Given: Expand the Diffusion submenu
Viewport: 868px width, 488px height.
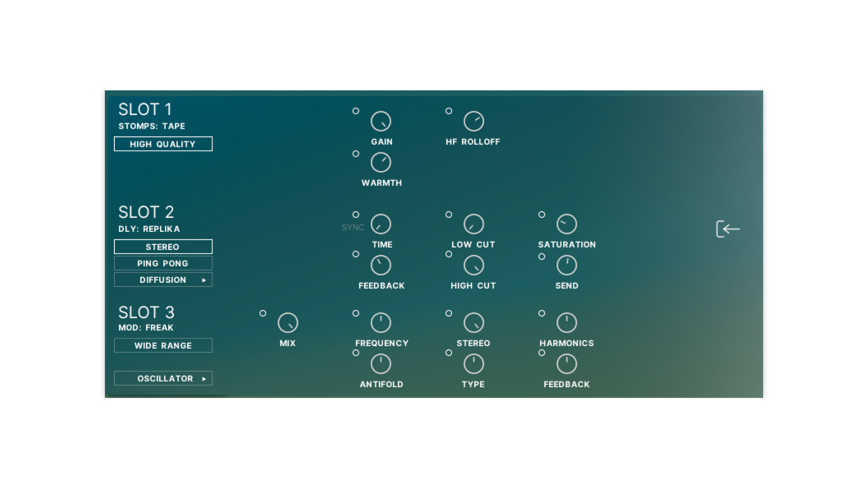Looking at the screenshot, I should (163, 280).
